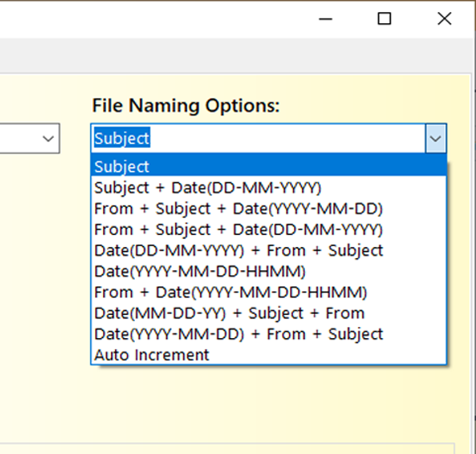Screen dimensions: 476x454
Task: Select the highlighted Subject option in list
Action: pyautogui.click(x=268, y=166)
